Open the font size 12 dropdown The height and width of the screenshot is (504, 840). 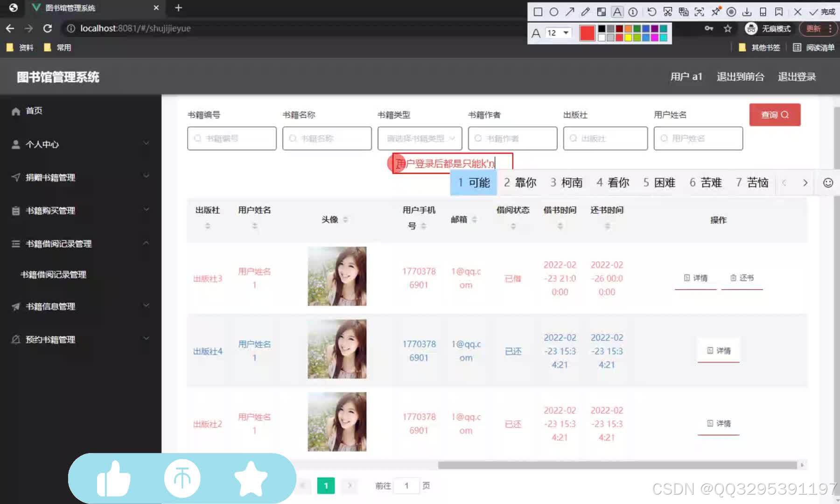(559, 33)
